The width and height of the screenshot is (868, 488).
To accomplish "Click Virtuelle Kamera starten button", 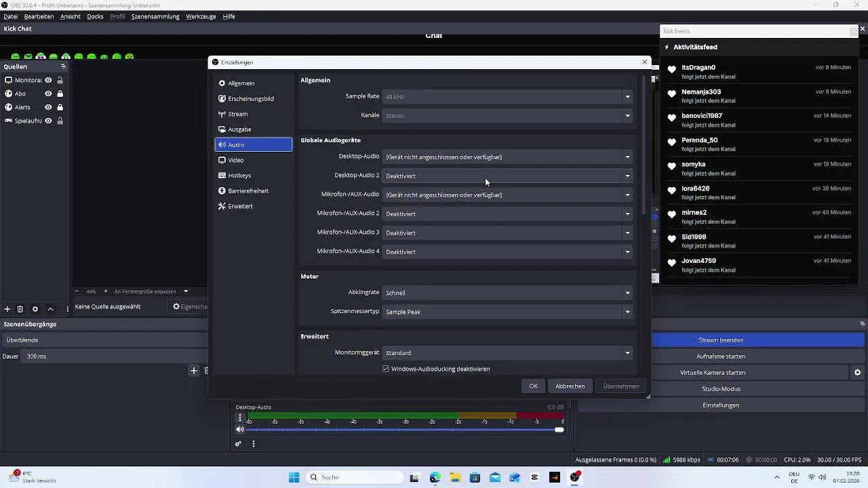I will pos(713,373).
